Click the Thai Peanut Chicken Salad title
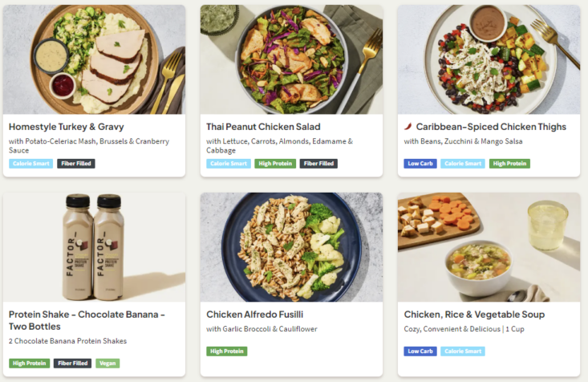The width and height of the screenshot is (588, 382). tap(263, 127)
